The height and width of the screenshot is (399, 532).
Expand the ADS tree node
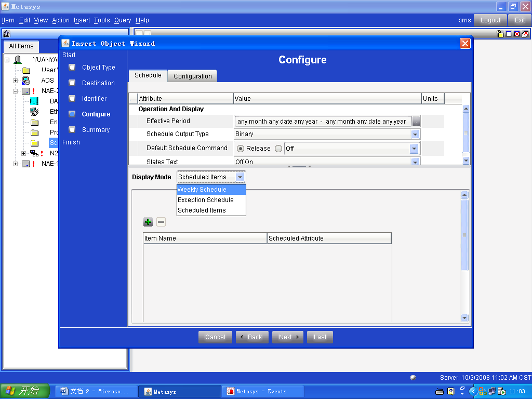click(15, 81)
